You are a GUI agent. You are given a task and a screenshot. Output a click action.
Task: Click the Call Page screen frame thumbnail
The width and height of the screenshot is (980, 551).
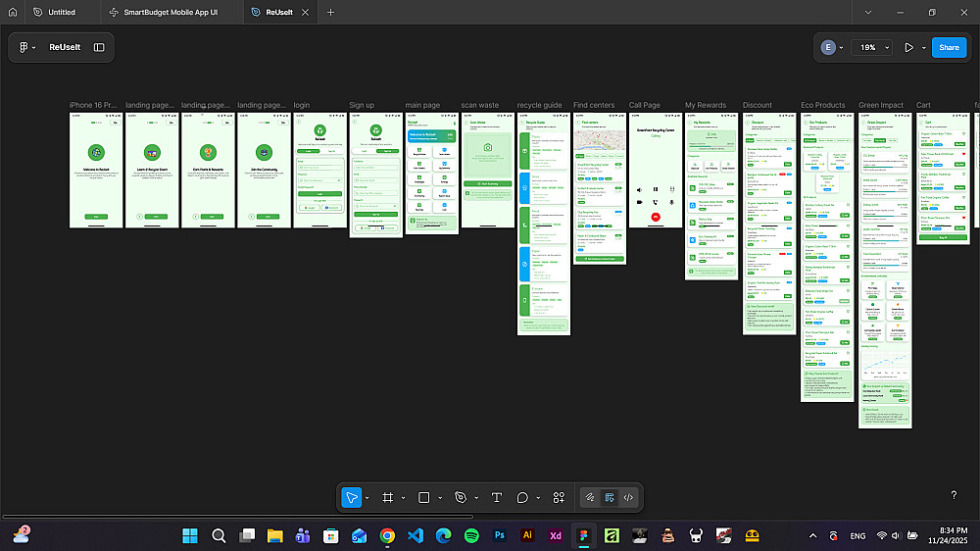click(x=656, y=171)
